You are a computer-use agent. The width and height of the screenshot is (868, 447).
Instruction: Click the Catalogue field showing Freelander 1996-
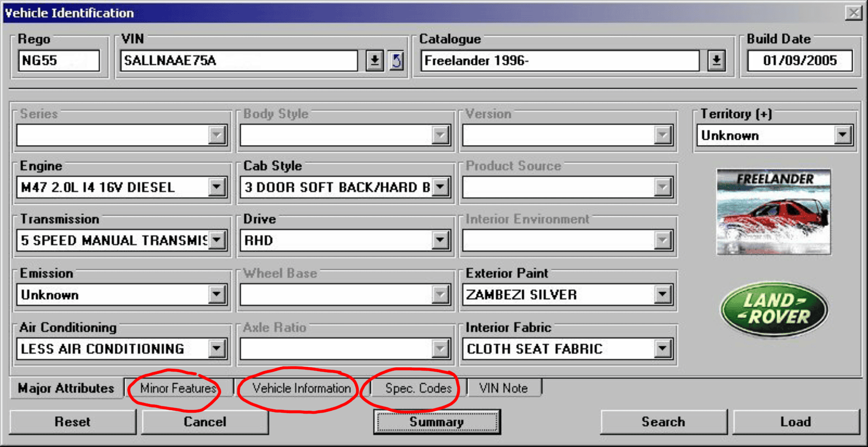(560, 61)
